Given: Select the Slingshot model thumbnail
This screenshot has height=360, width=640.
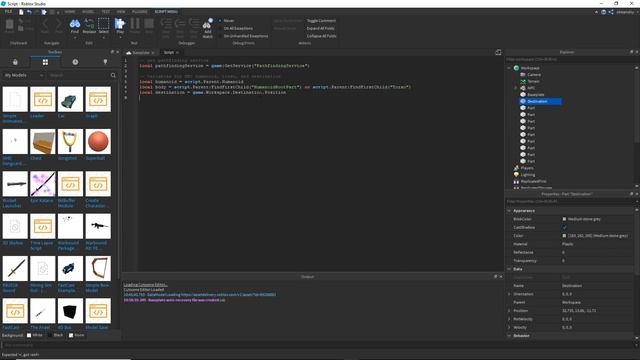Looking at the screenshot, I should (70, 141).
